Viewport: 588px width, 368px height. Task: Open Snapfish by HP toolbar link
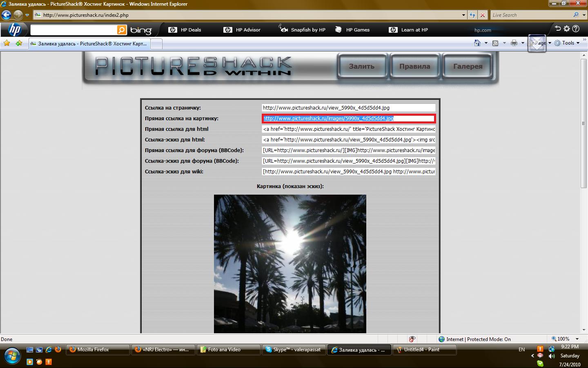(302, 29)
